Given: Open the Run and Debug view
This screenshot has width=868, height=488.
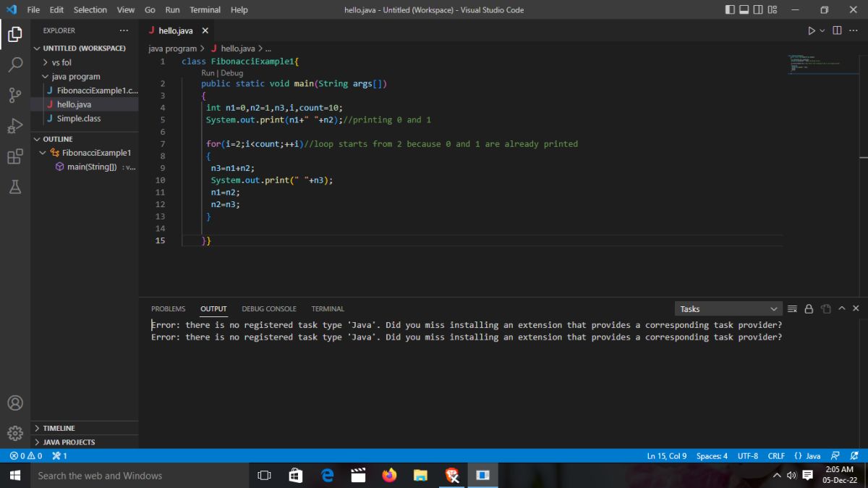Looking at the screenshot, I should (15, 126).
